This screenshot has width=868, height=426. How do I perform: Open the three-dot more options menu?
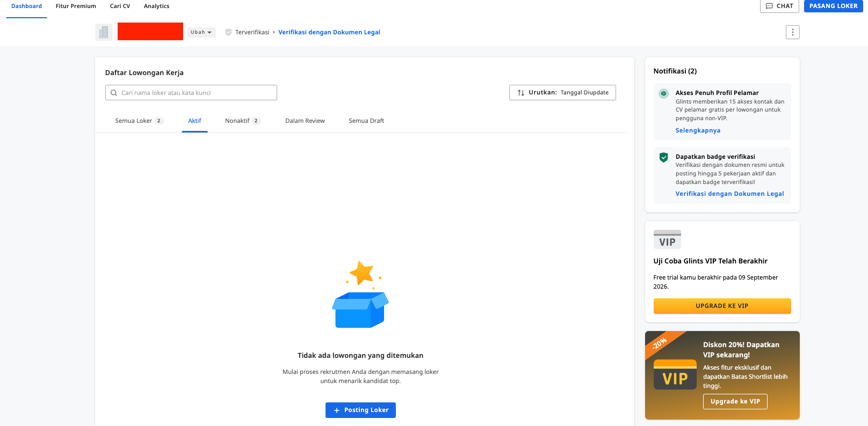click(792, 32)
